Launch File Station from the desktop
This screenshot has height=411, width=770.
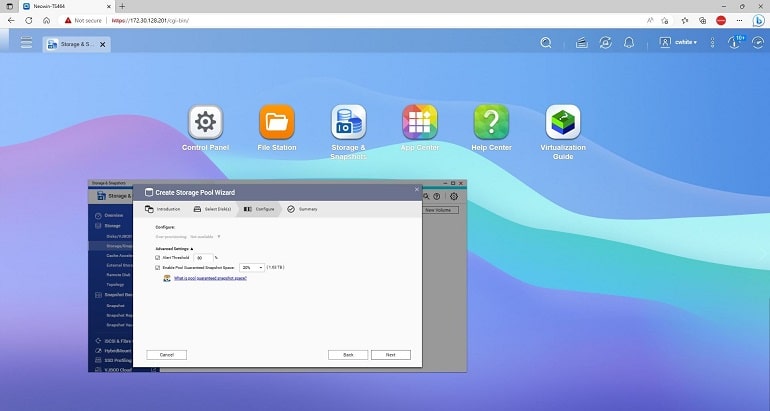(x=277, y=122)
